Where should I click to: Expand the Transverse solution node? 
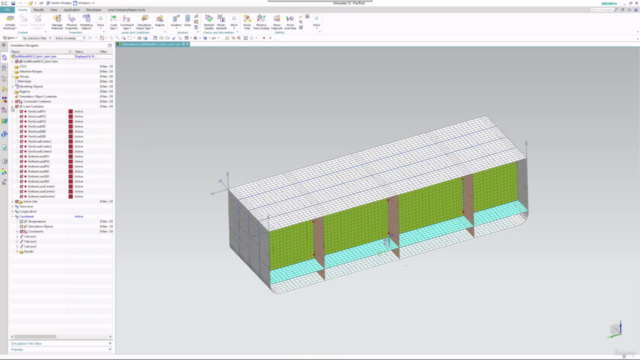coord(13,207)
